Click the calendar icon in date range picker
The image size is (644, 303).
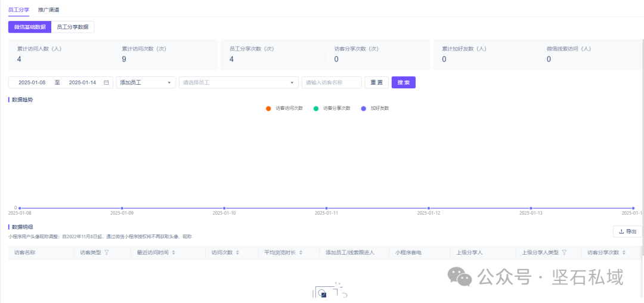click(x=106, y=82)
